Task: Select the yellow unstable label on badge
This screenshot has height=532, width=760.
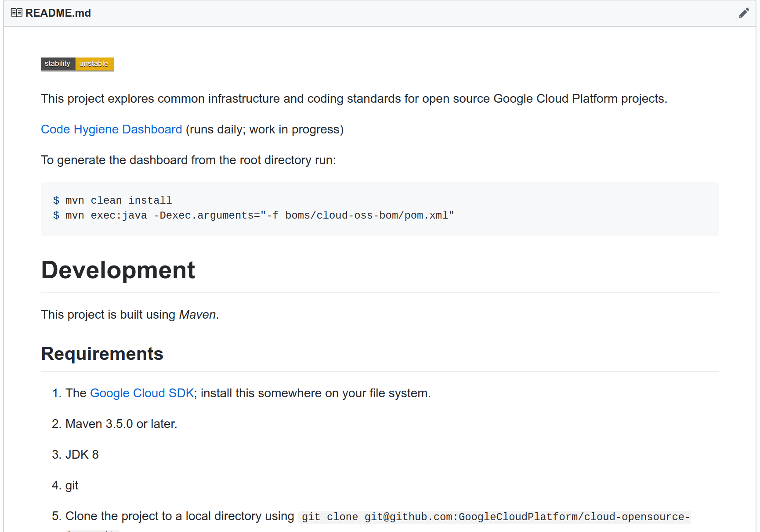Action: click(x=94, y=64)
